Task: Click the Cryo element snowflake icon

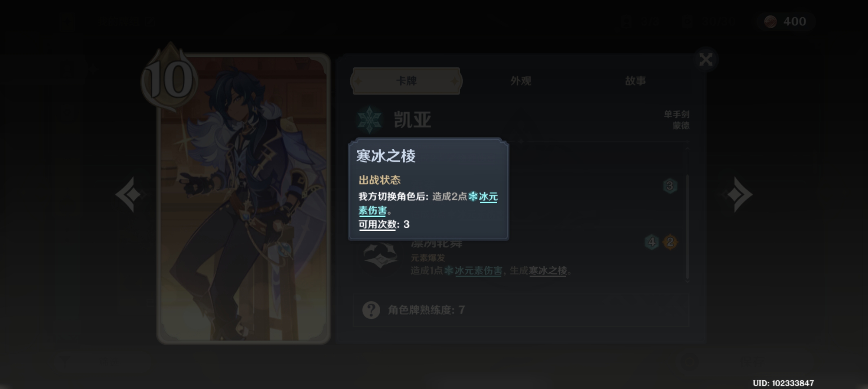Action: pos(369,120)
